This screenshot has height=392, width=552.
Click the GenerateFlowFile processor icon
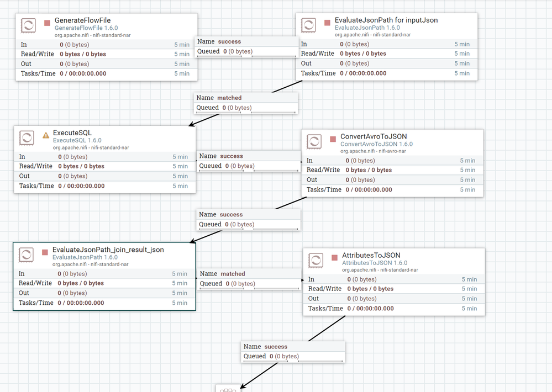(28, 25)
